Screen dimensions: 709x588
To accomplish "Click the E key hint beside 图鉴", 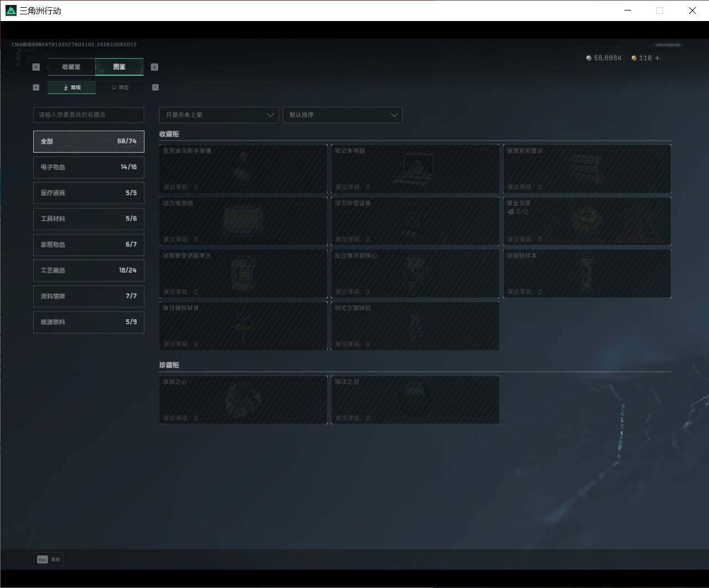I will [154, 67].
